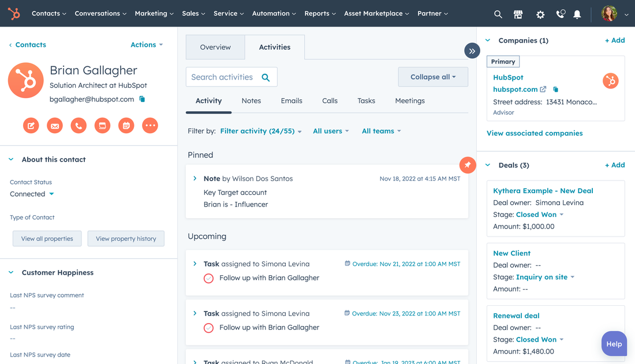Screen dimensions: 635x364
Task: Open the All users filter
Action: point(331,131)
